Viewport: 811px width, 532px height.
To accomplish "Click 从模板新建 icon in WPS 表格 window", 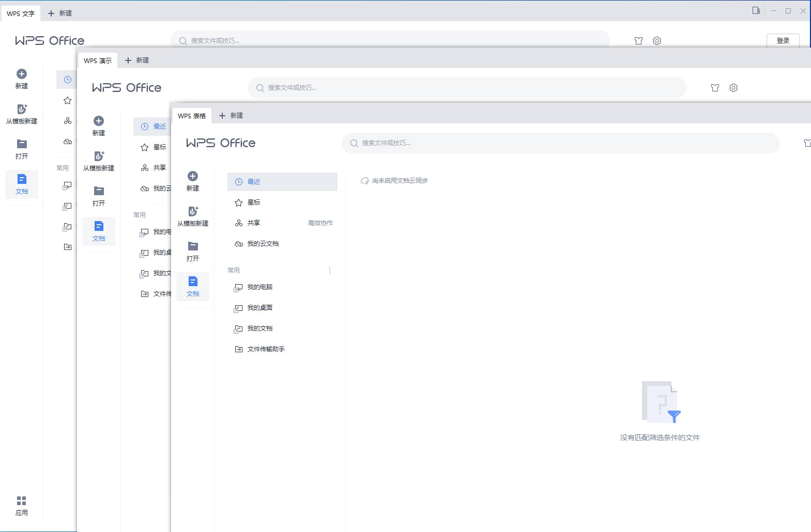I will coord(193,212).
